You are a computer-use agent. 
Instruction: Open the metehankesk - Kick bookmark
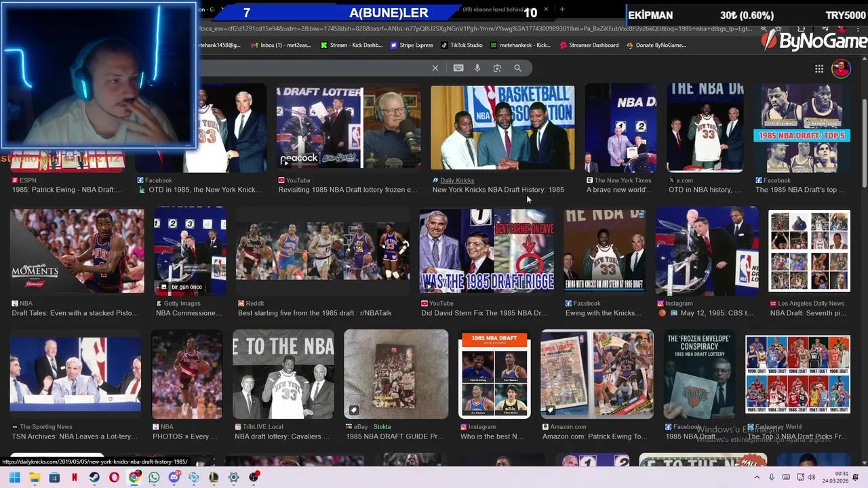pos(521,45)
